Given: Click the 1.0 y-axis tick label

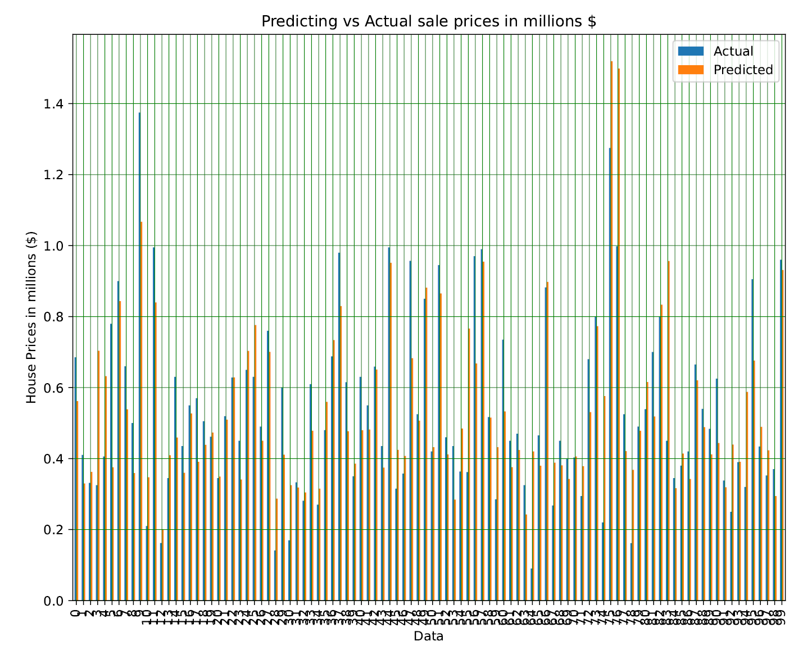Looking at the screenshot, I should pos(55,246).
